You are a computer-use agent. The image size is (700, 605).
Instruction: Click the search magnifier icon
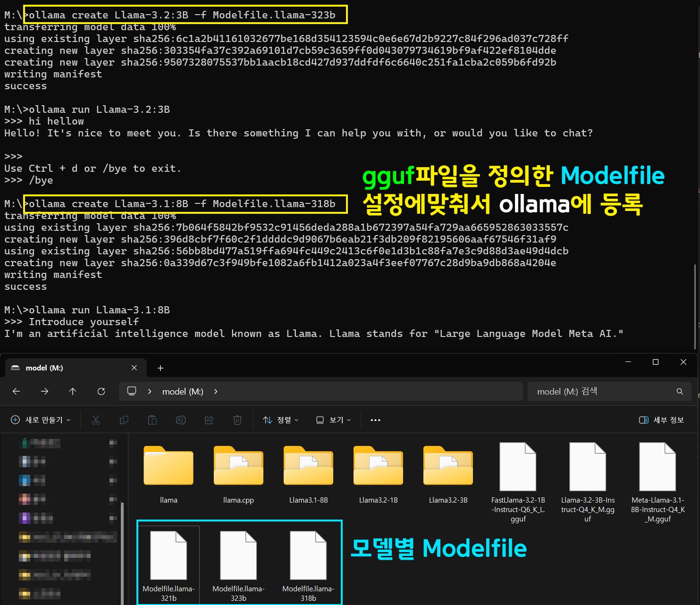pyautogui.click(x=680, y=391)
